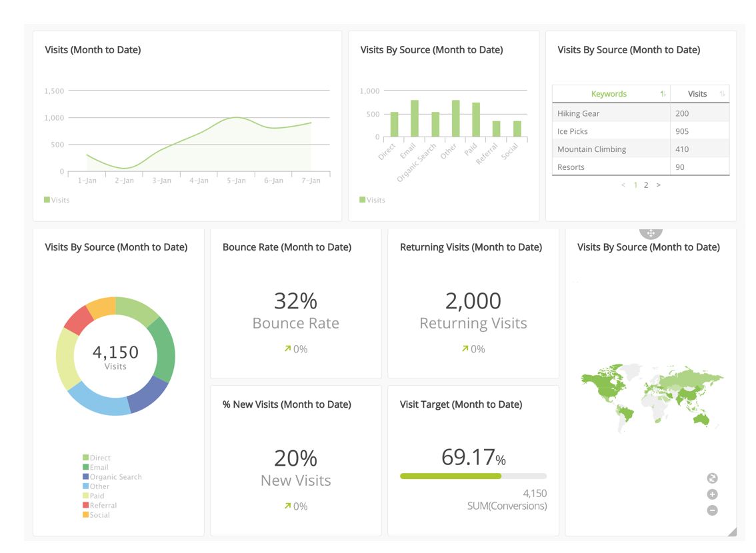Zoom out on the world map

[712, 510]
